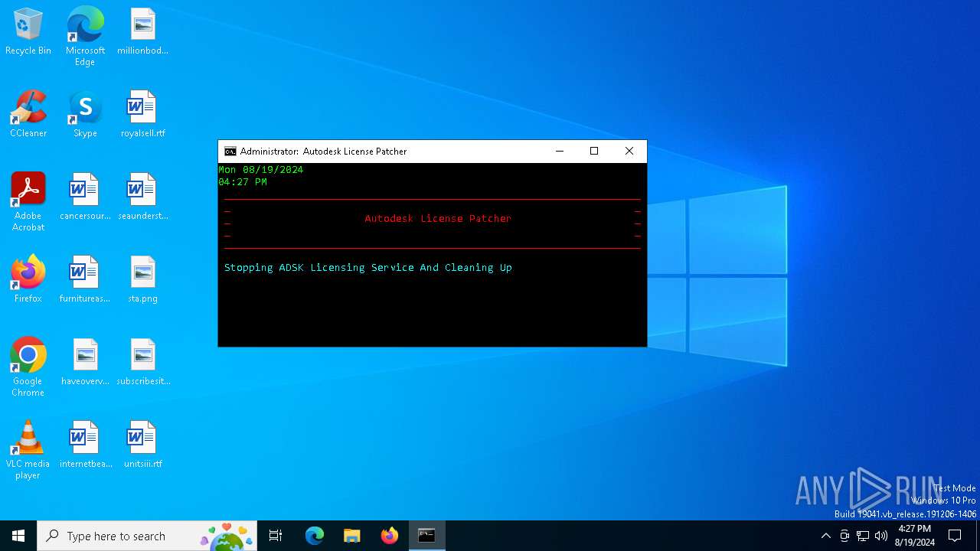Select the unitsiii.rtf document

[142, 445]
